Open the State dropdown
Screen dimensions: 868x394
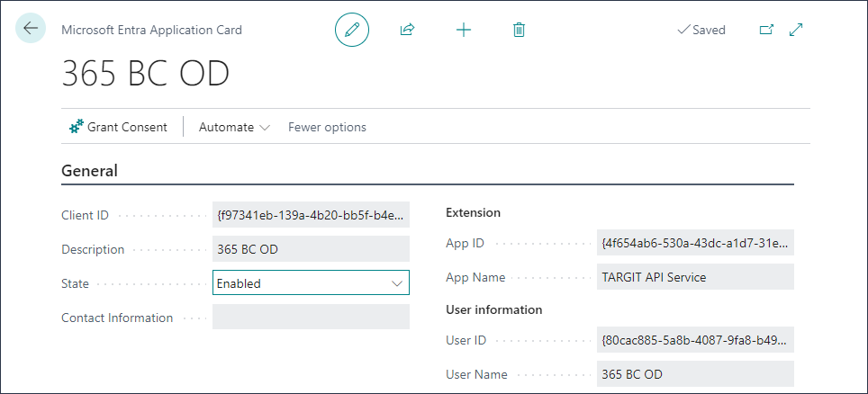tap(312, 283)
